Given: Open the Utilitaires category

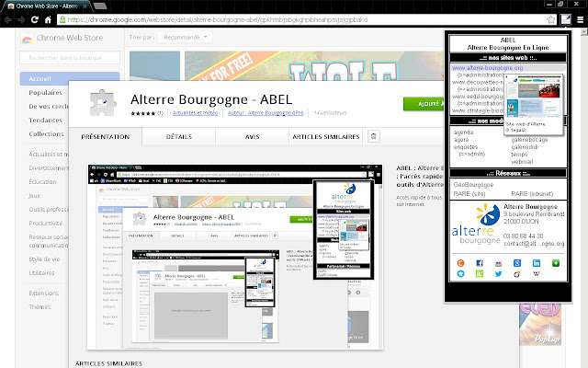Looking at the screenshot, I should click(41, 273).
